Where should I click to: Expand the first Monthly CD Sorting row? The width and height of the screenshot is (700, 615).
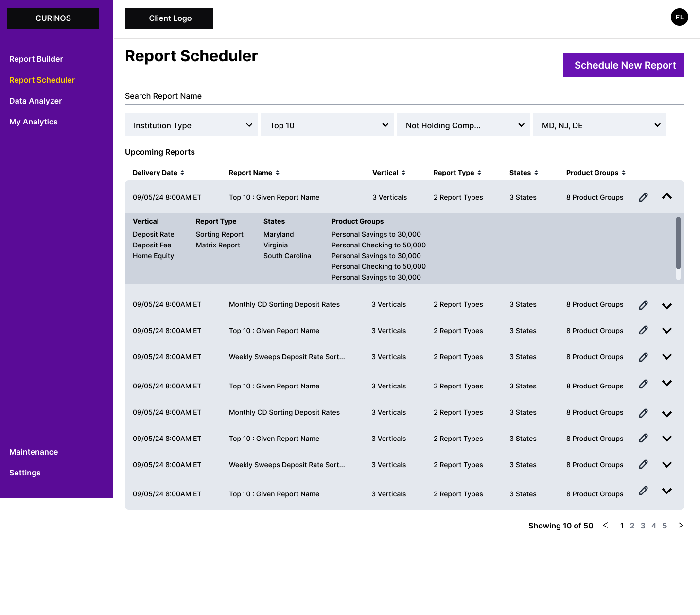(x=667, y=306)
